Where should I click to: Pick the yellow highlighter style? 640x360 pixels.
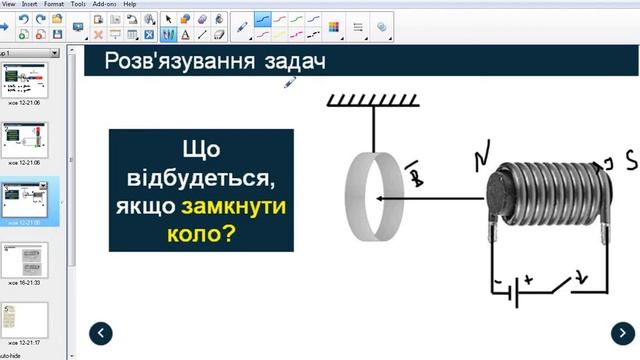pos(280,35)
